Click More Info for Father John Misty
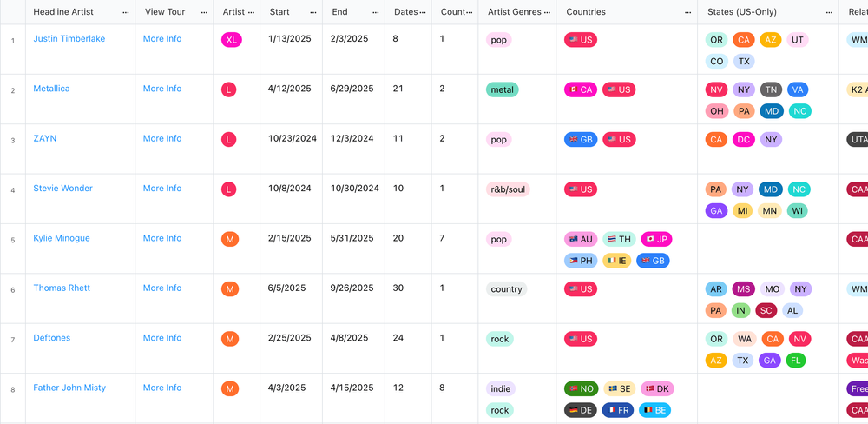868x424 pixels. coord(162,388)
